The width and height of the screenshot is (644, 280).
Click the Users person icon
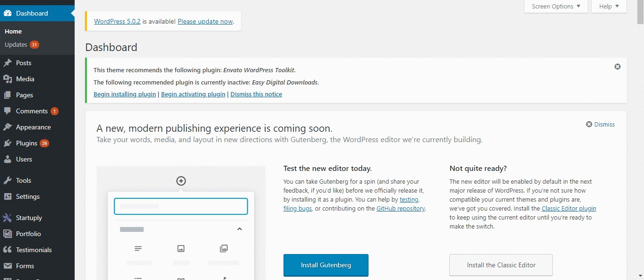[8, 159]
